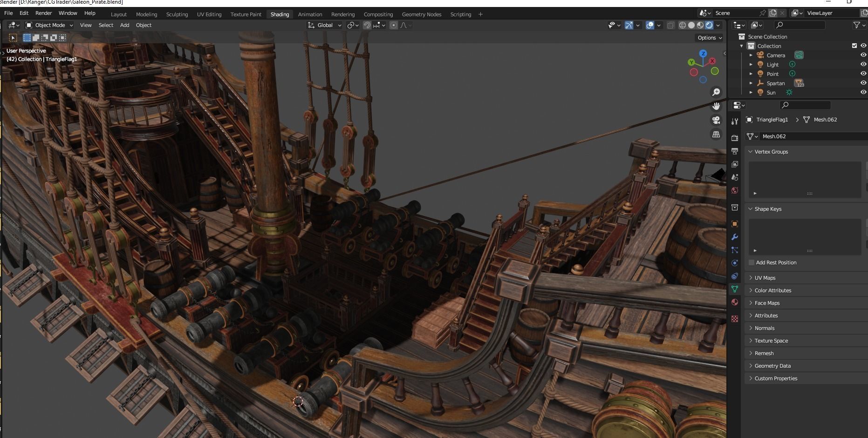Image resolution: width=868 pixels, height=438 pixels.
Task: Enable Add Rest Position checkbox
Action: [752, 263]
